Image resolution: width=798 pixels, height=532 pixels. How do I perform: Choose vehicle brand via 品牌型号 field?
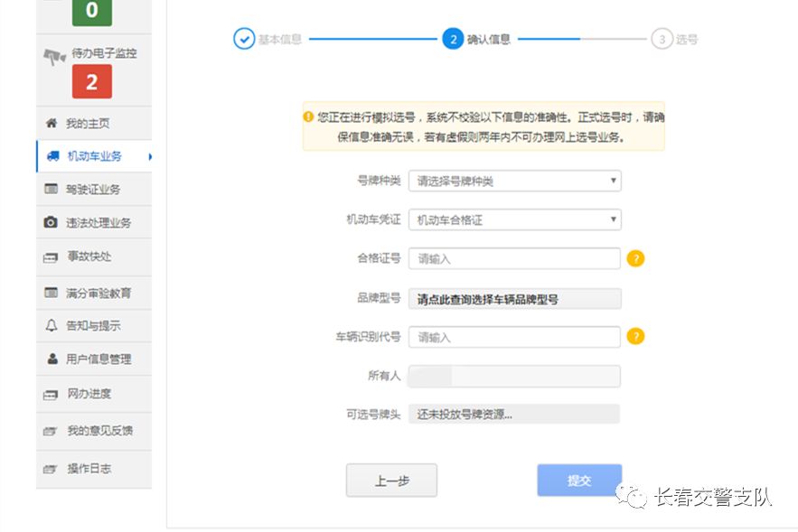point(514,298)
